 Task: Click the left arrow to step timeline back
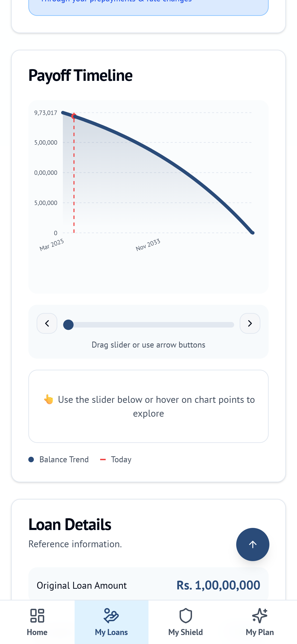(x=47, y=323)
